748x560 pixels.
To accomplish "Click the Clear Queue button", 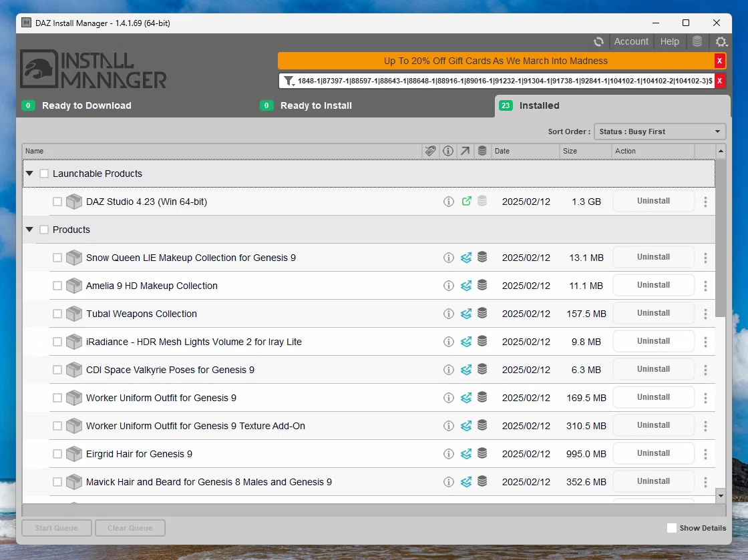I will tap(130, 528).
